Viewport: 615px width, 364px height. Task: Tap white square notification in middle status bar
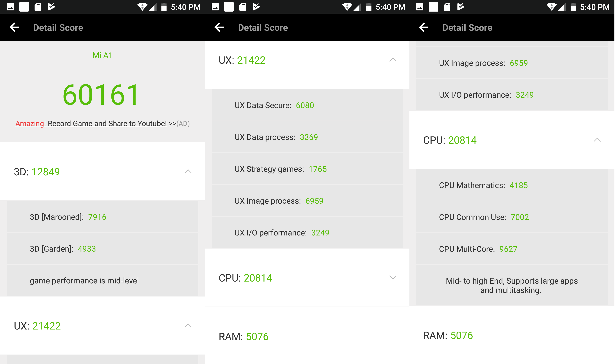click(229, 7)
